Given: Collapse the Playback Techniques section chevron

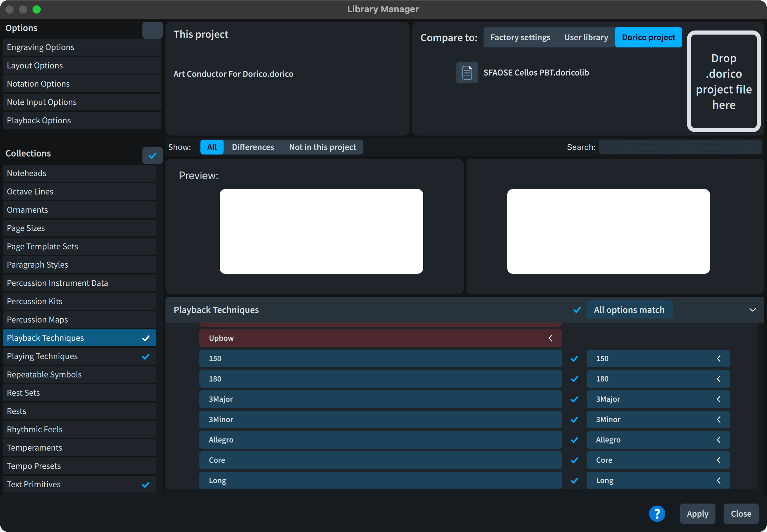Looking at the screenshot, I should click(x=752, y=310).
